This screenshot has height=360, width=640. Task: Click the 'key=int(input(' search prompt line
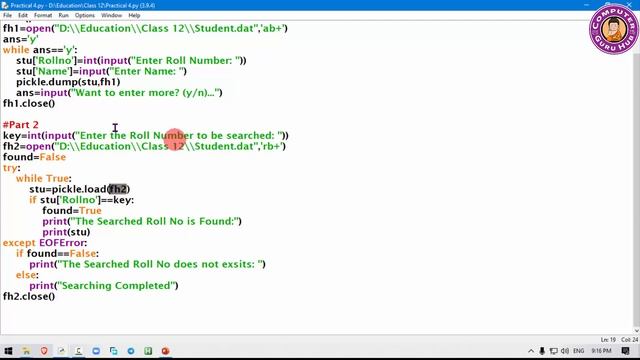point(145,136)
